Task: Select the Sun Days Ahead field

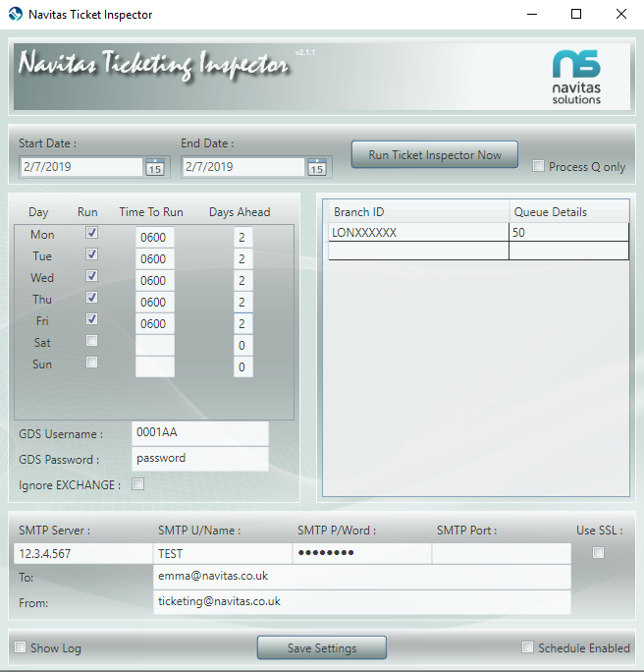Action: 243,366
